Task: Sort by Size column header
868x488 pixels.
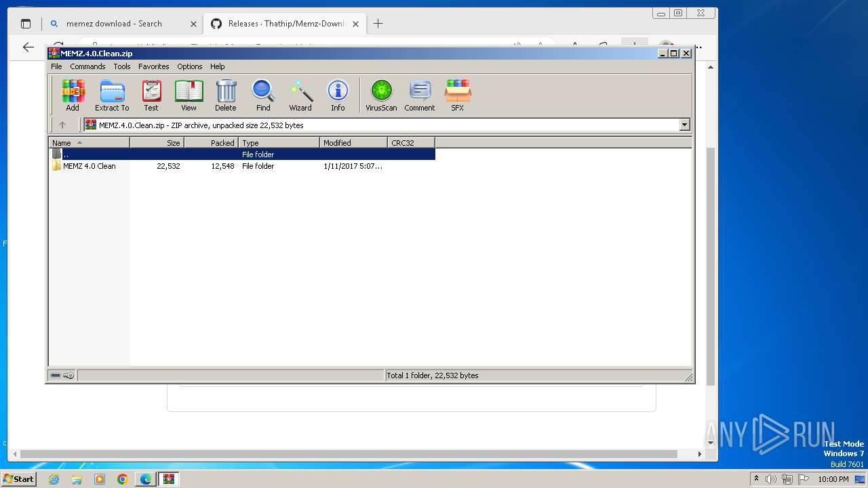Action: [x=157, y=143]
